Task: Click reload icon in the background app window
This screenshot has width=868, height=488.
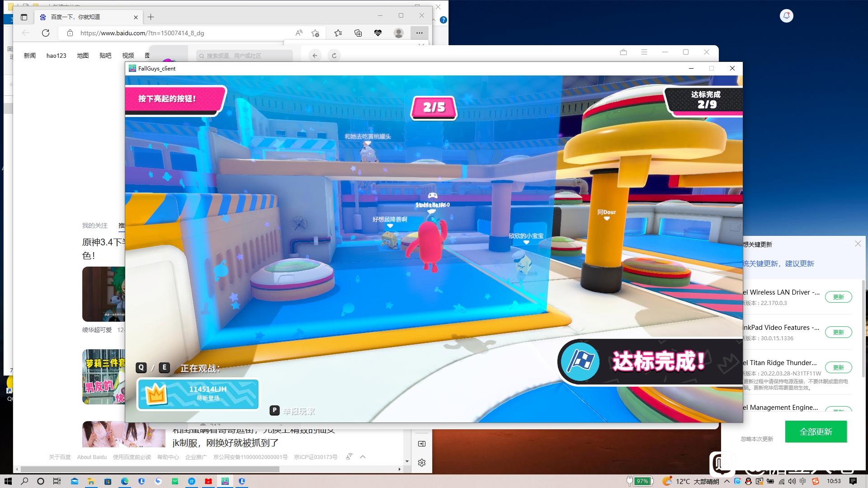Action: pos(334,56)
